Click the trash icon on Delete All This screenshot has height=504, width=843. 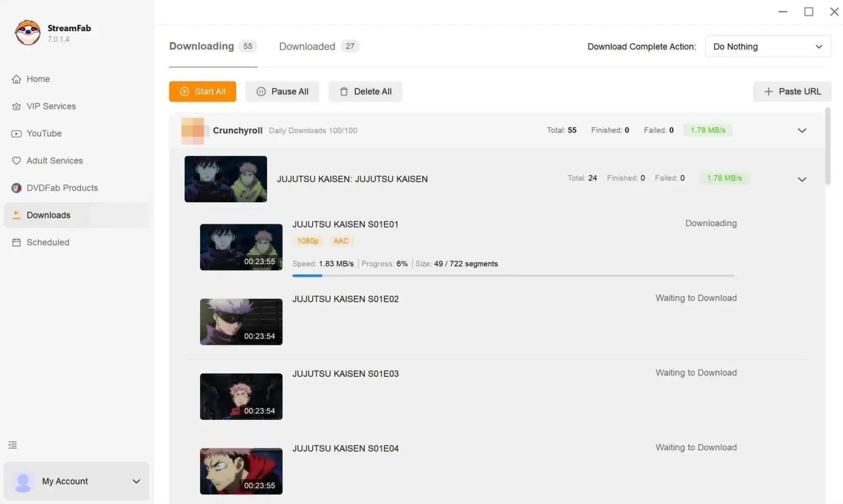[x=344, y=91]
